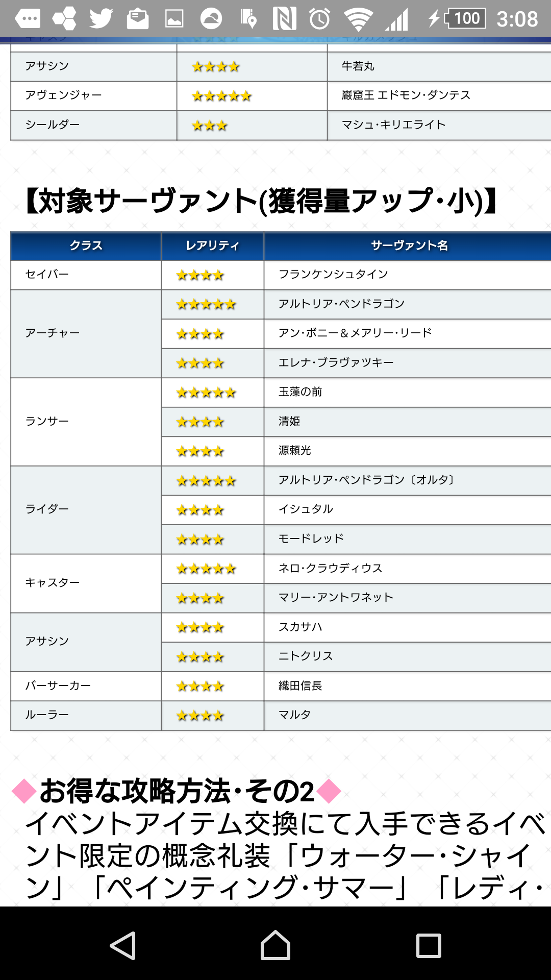This screenshot has width=551, height=980.
Task: Tap the 対象サーヴァント(獲得量アップ・小) section title
Action: coord(260,201)
